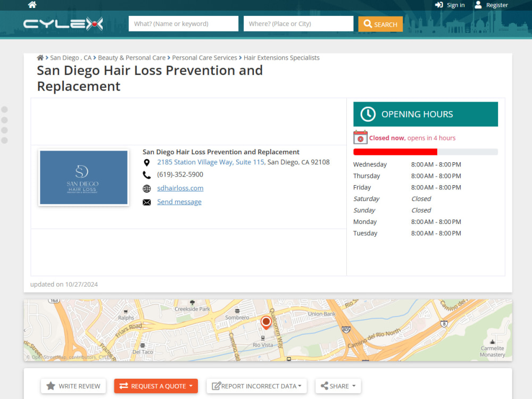Image resolution: width=532 pixels, height=399 pixels.
Task: Open the Request a Quote dropdown
Action: (156, 386)
